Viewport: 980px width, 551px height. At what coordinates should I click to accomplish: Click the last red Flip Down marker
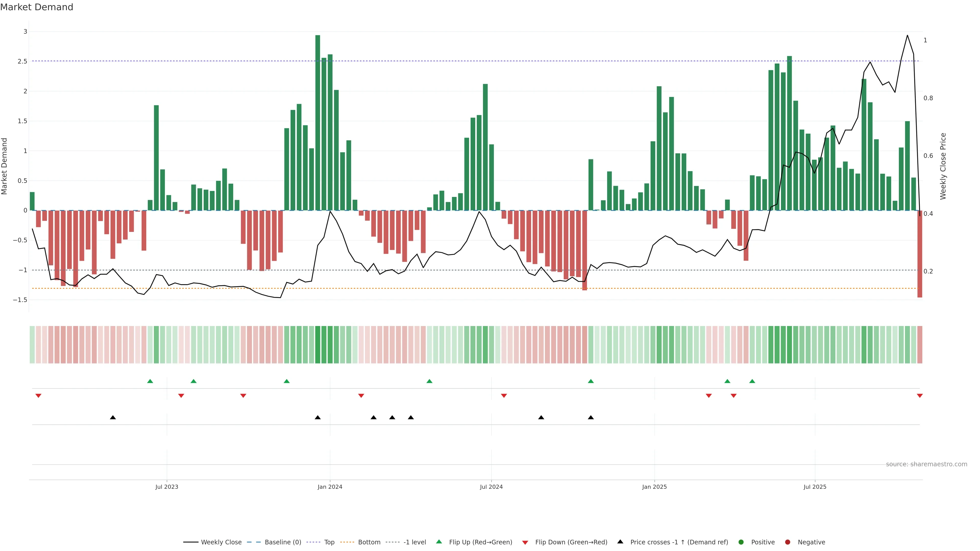click(920, 396)
